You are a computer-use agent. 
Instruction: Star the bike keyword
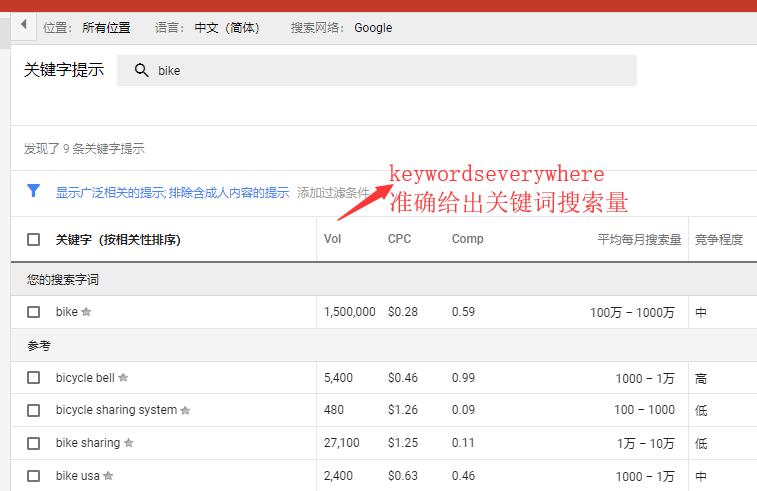[86, 312]
